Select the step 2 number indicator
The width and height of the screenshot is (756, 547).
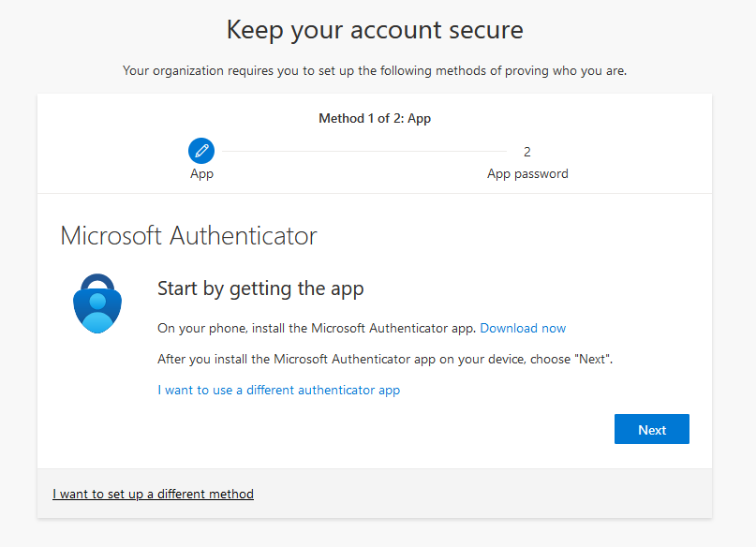pyautogui.click(x=527, y=152)
